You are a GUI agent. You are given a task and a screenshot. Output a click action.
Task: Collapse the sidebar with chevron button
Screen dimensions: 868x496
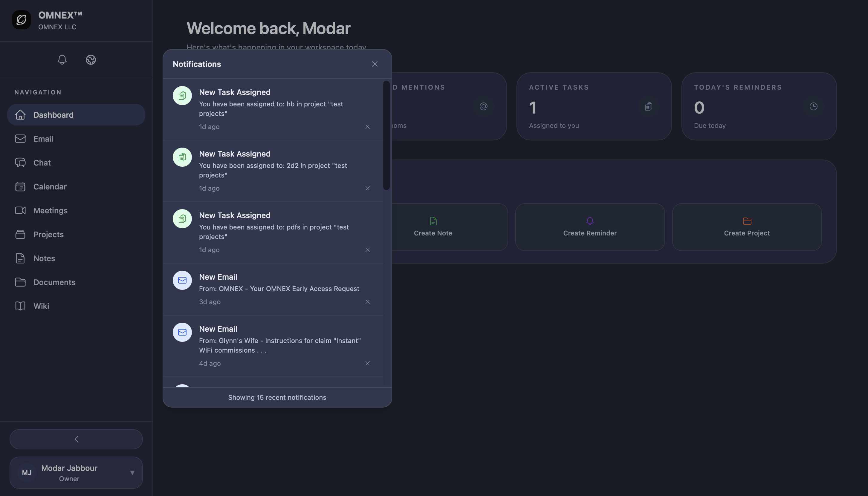[76, 439]
